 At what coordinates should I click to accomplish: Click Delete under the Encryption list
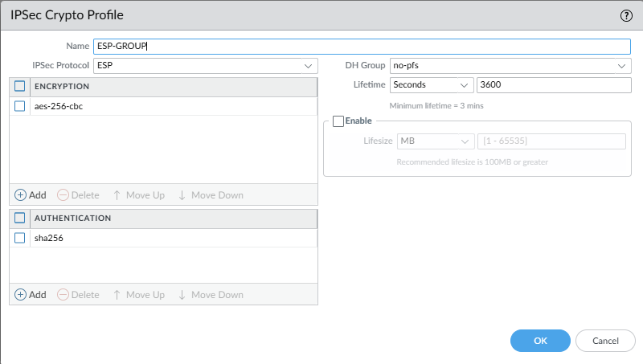pyautogui.click(x=79, y=195)
